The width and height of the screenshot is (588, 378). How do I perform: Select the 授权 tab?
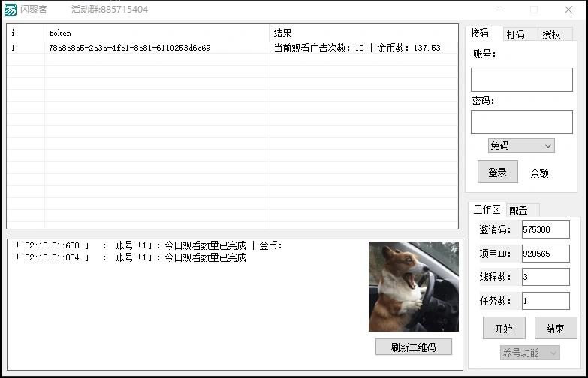[x=551, y=34]
